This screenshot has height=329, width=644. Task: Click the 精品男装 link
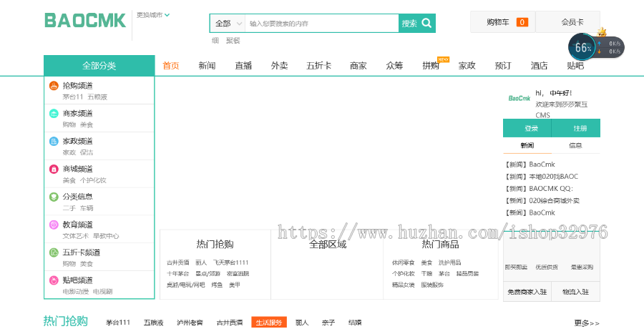[467, 273]
